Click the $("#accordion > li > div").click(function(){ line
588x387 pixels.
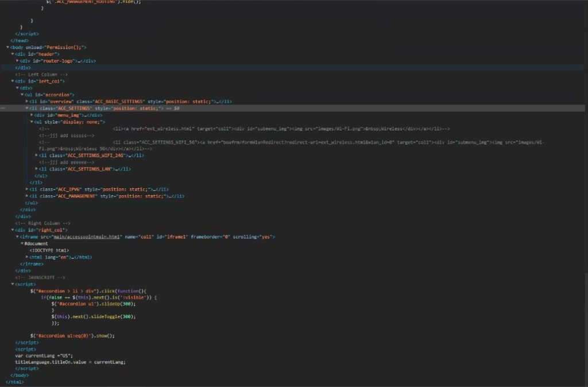88,291
